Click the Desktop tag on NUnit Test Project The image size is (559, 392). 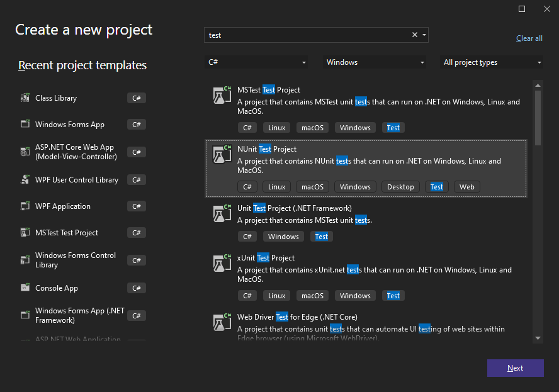click(x=400, y=187)
